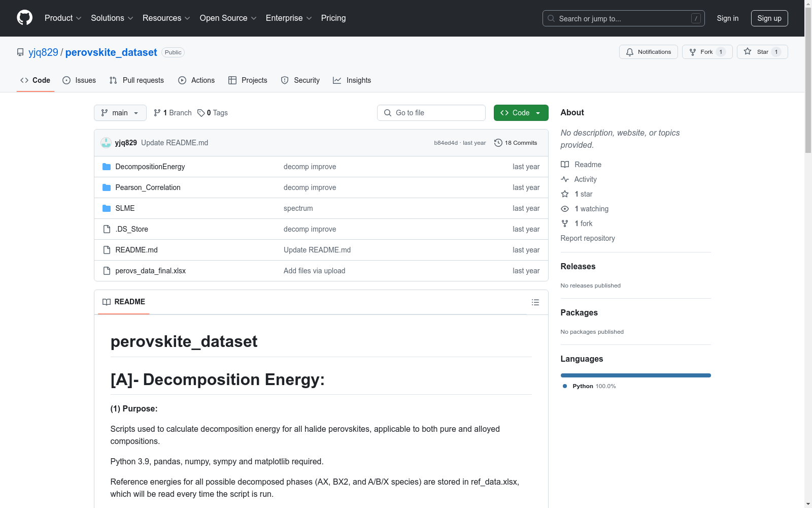Expand the Solutions dropdown

[112, 18]
